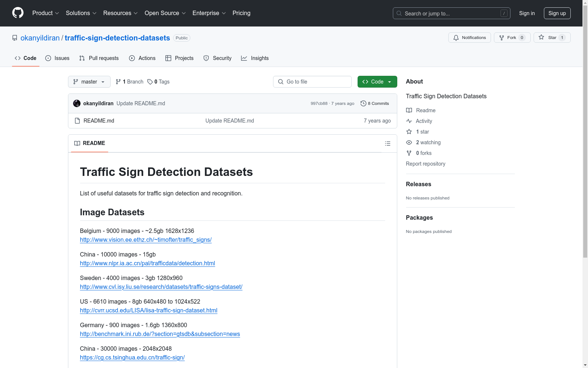Open the master branch dropdown
588x368 pixels.
(89, 82)
